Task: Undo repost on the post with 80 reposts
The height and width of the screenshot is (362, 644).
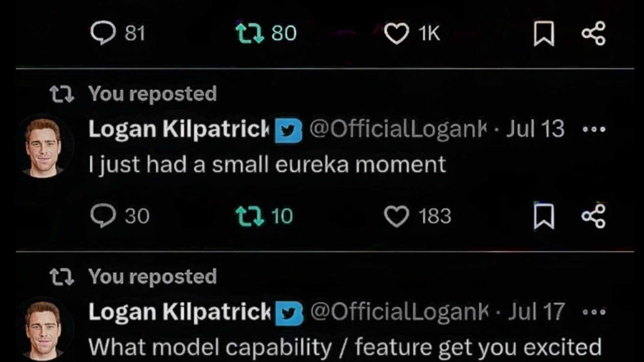Action: [250, 33]
